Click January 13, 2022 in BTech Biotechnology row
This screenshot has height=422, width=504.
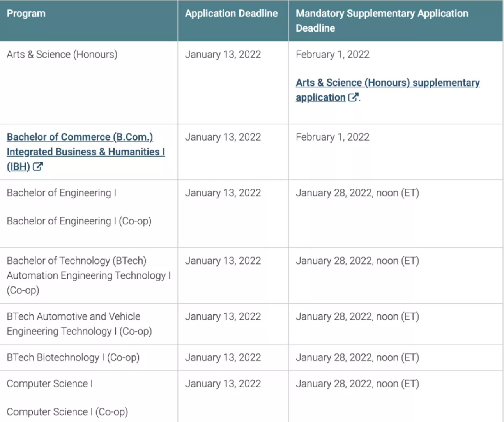(223, 358)
